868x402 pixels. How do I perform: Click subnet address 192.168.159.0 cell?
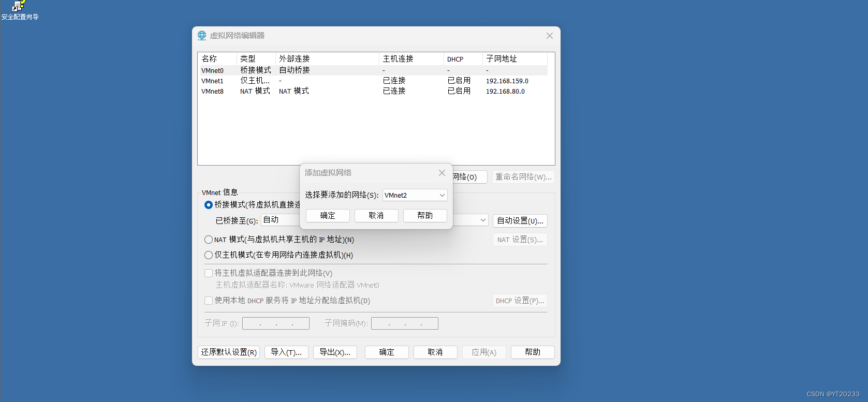pyautogui.click(x=507, y=81)
